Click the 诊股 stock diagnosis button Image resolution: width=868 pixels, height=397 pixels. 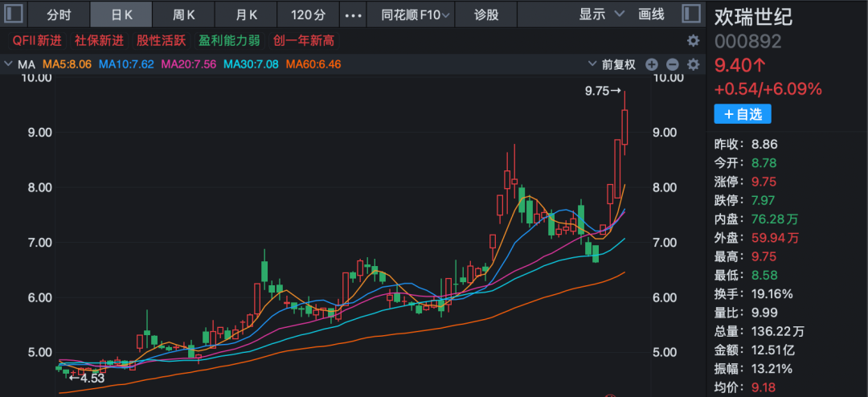point(486,14)
